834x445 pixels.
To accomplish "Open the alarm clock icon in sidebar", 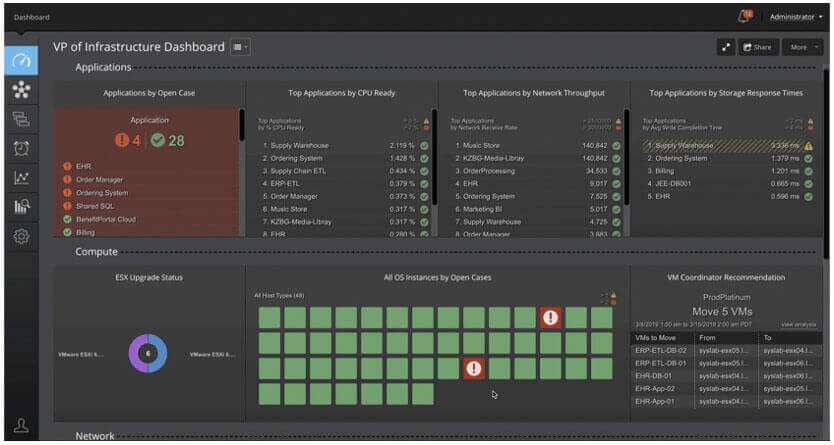I will [x=21, y=148].
